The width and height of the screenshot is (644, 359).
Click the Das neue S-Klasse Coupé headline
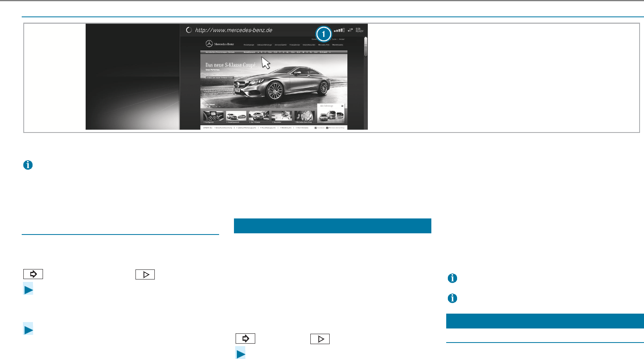pyautogui.click(x=231, y=65)
